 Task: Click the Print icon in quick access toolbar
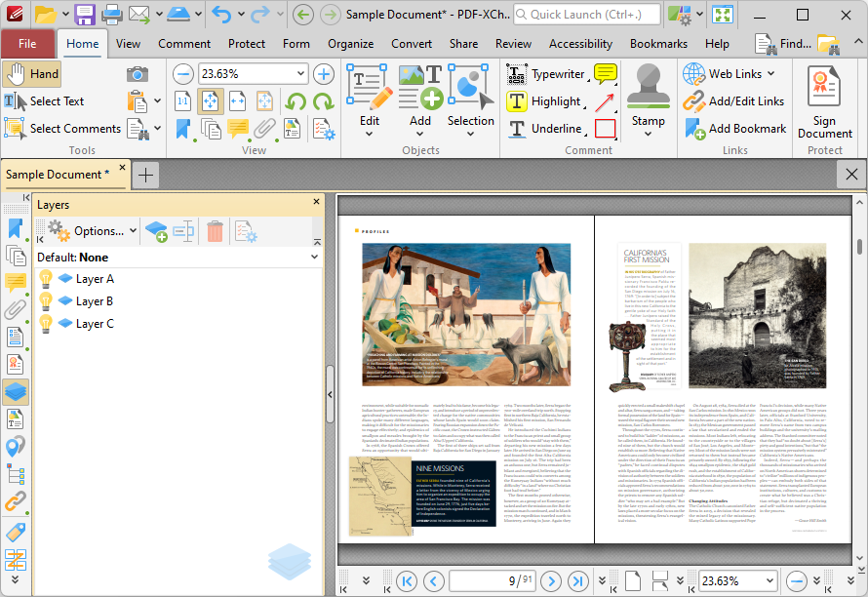(111, 15)
